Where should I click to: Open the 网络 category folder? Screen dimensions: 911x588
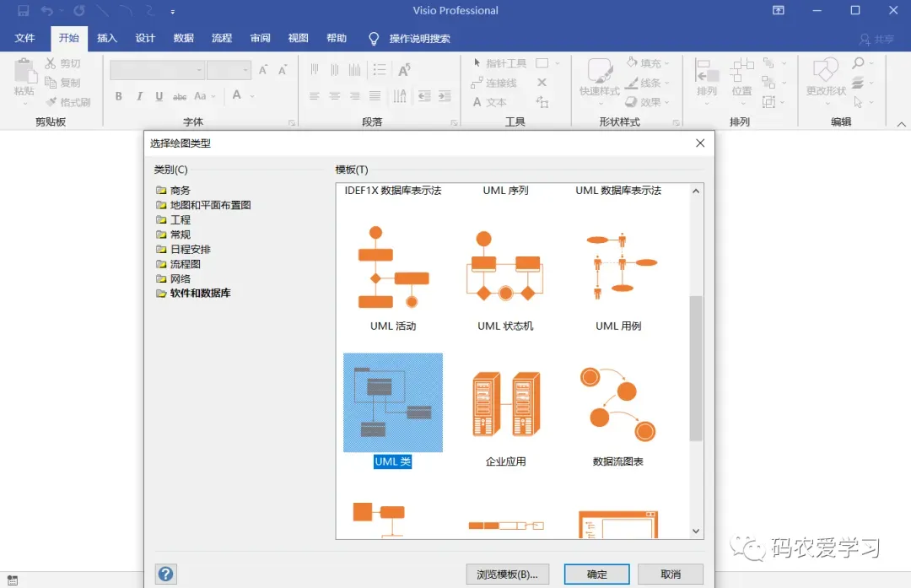click(173, 278)
